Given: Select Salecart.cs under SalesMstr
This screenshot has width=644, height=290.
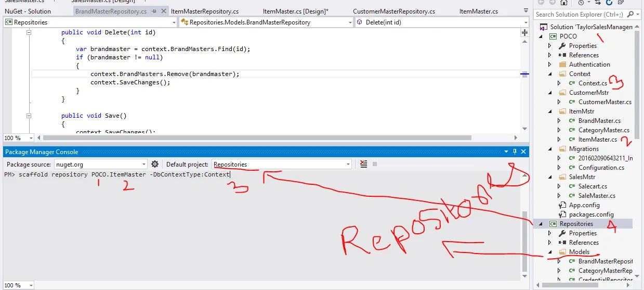Looking at the screenshot, I should click(593, 186).
